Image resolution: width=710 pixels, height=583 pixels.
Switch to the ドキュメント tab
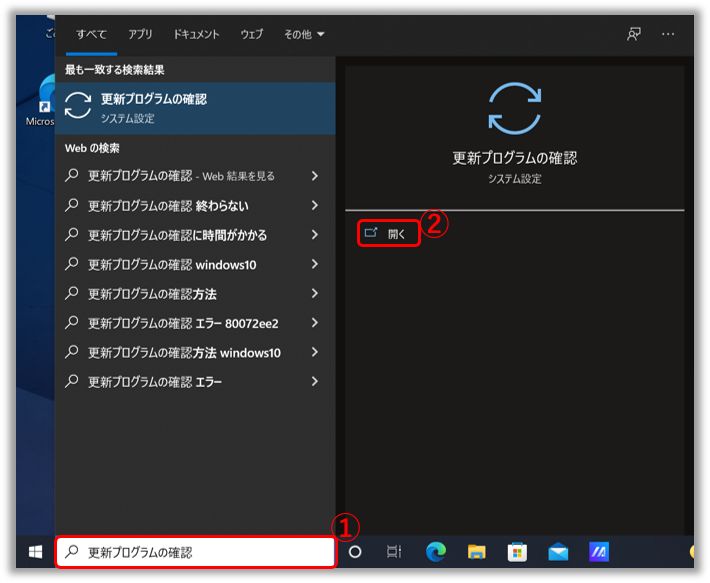196,34
